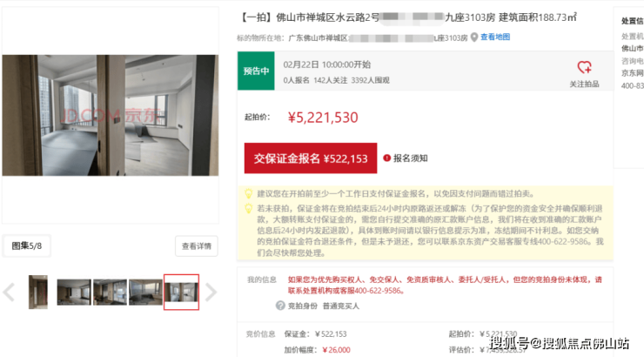Viewport: 644px width, 357px height.
Task: Click the 02月22日 10:00:00开始 text
Action: click(327, 64)
